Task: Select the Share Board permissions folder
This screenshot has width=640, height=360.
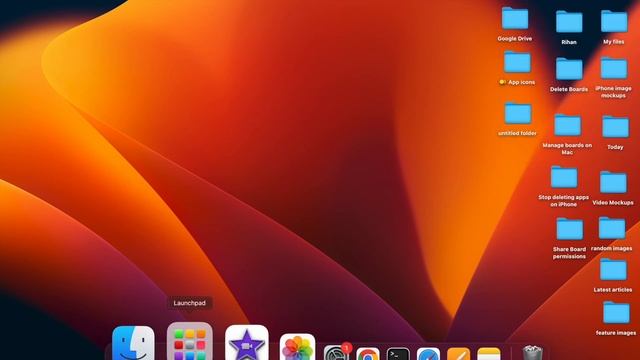Action: point(569,229)
